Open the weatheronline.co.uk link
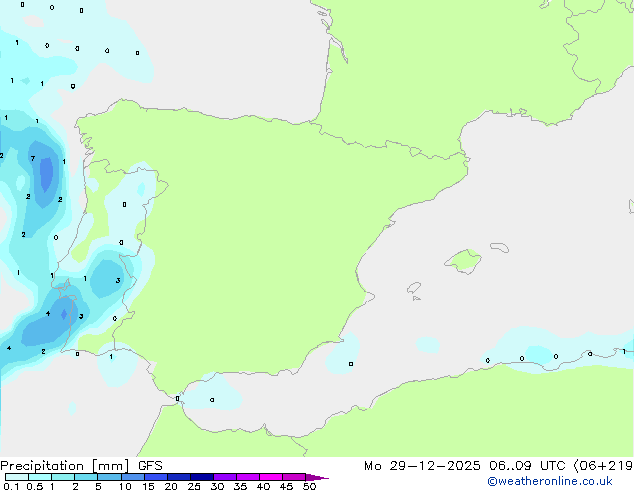 click(x=550, y=481)
